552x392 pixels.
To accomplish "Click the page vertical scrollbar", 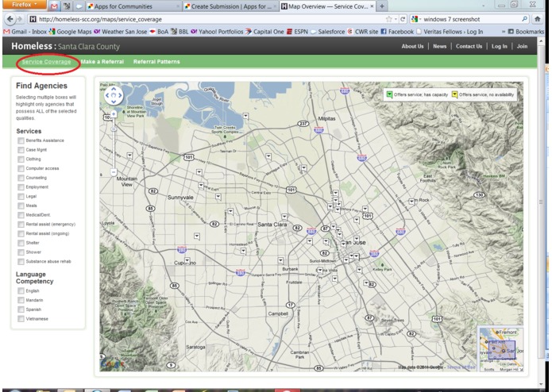I will click(541, 202).
